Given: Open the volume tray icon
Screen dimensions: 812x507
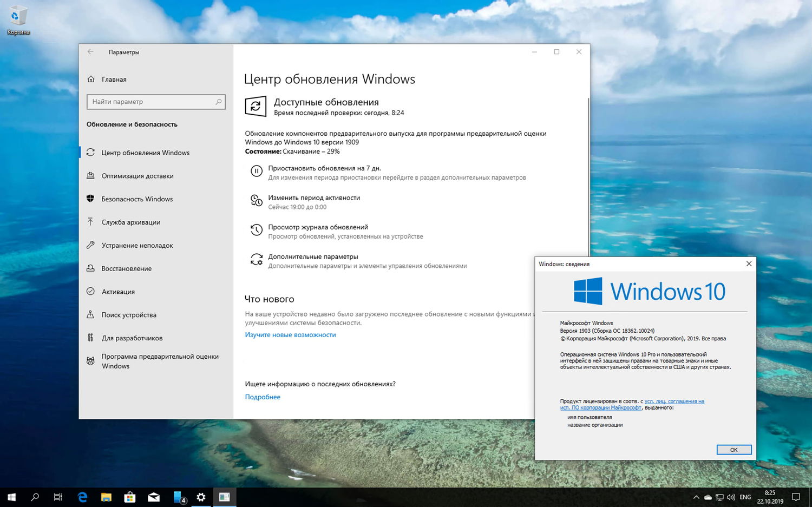Looking at the screenshot, I should coord(731,497).
